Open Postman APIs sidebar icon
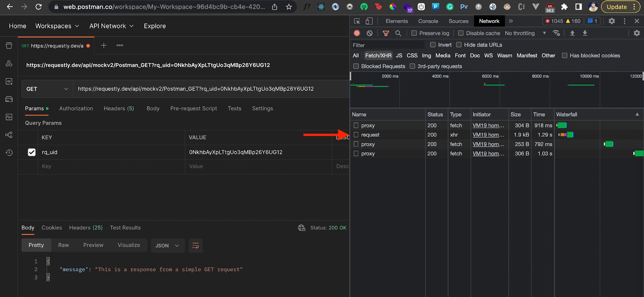This screenshot has height=297, width=644. click(9, 63)
